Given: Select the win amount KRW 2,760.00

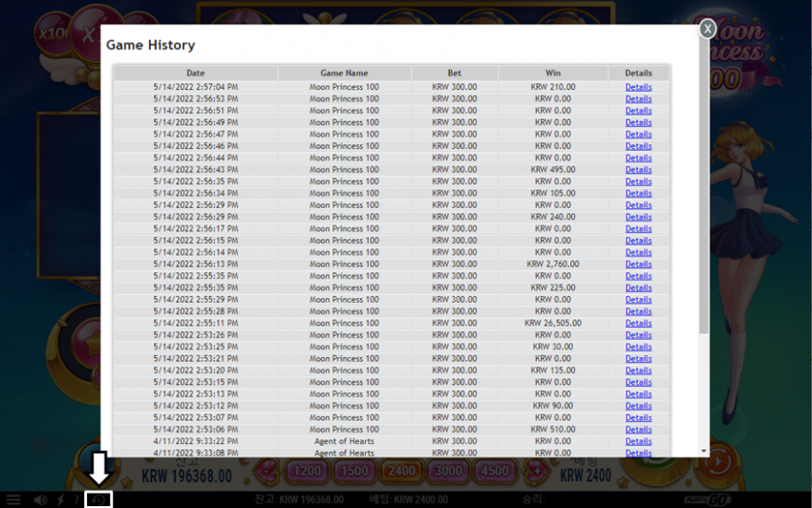Looking at the screenshot, I should [x=553, y=265].
